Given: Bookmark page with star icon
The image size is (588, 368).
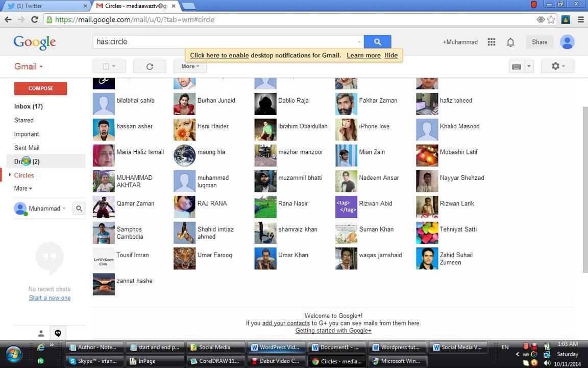Looking at the screenshot, I should pyautogui.click(x=551, y=19).
